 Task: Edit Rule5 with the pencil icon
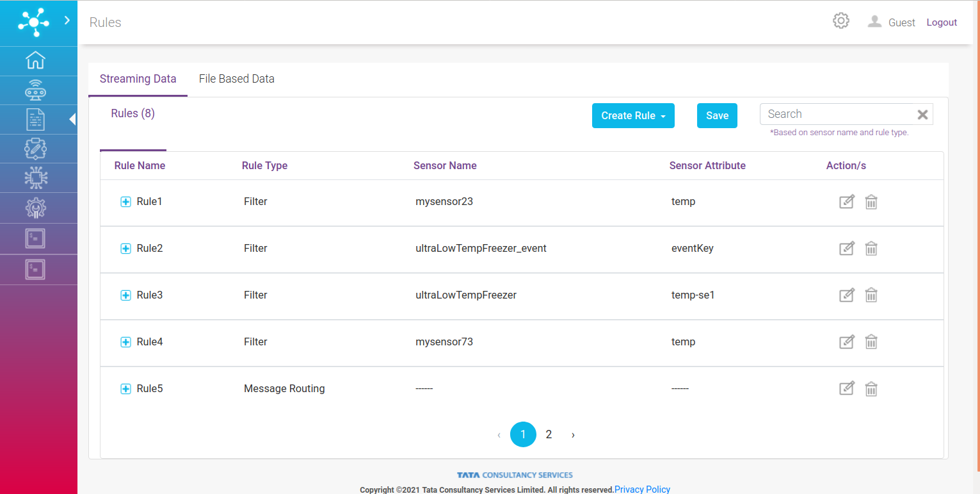[x=847, y=389]
